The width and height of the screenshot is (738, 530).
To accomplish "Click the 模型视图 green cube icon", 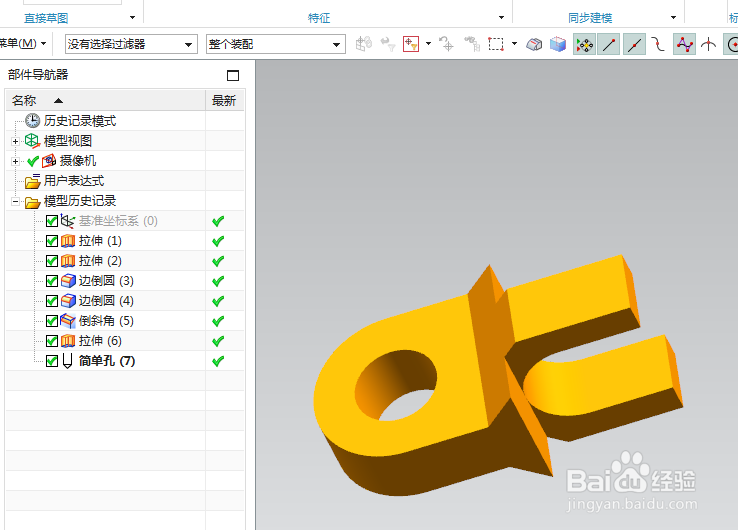I will pyautogui.click(x=32, y=141).
